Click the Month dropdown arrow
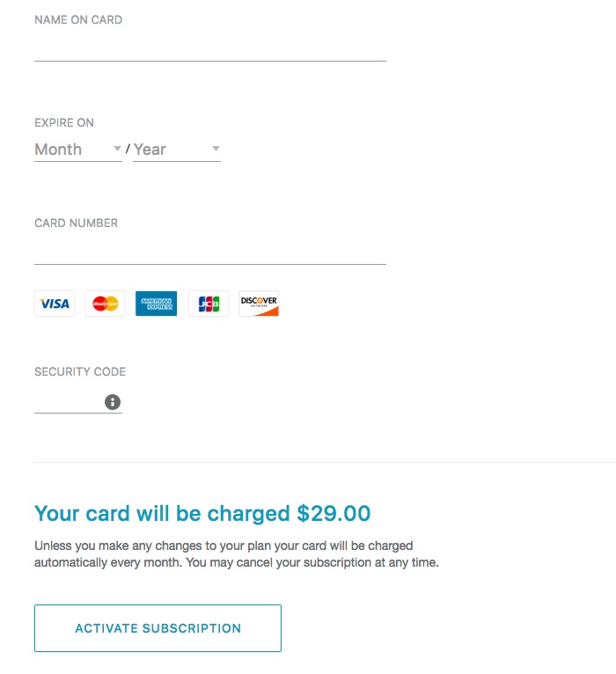The height and width of the screenshot is (674, 616). tap(117, 149)
